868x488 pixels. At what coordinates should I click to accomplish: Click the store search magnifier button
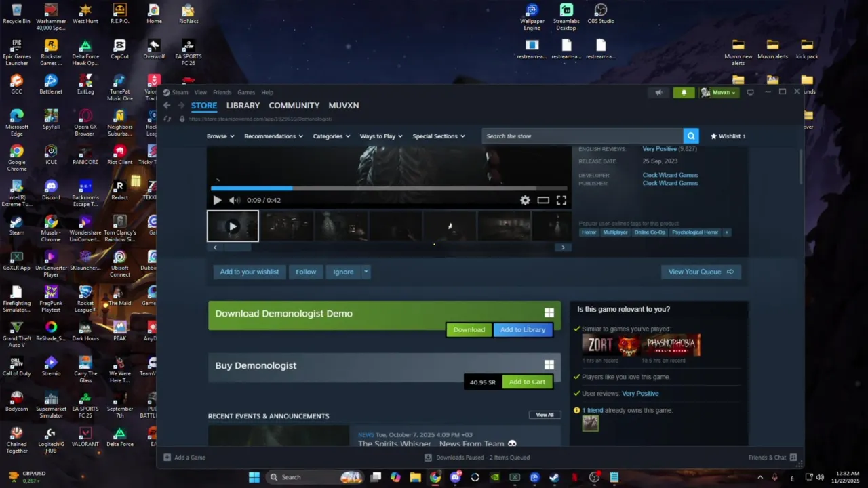(690, 136)
